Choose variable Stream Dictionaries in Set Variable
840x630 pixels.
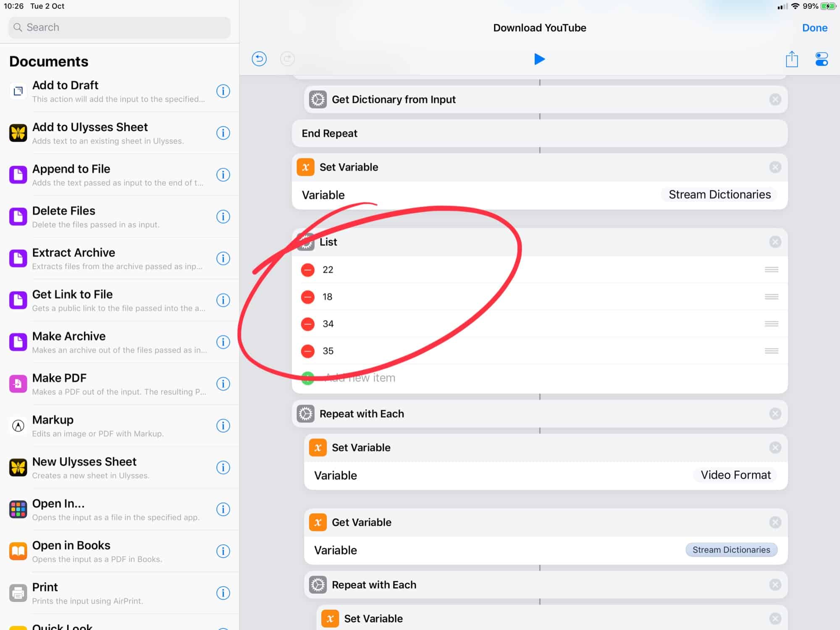click(719, 195)
